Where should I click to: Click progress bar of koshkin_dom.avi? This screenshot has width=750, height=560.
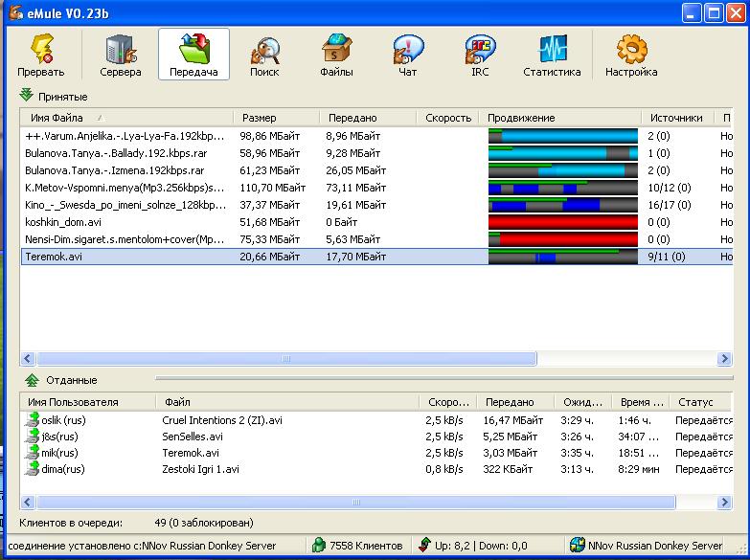point(563,222)
